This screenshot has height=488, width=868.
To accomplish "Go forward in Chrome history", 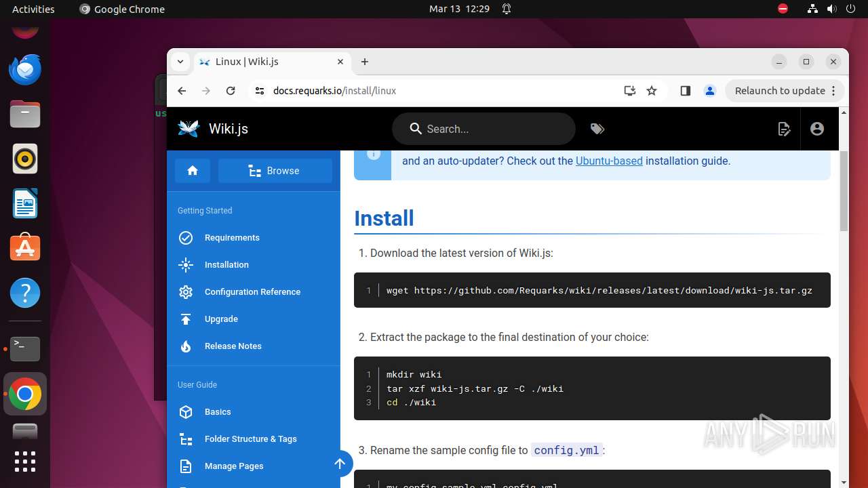I will tap(206, 91).
